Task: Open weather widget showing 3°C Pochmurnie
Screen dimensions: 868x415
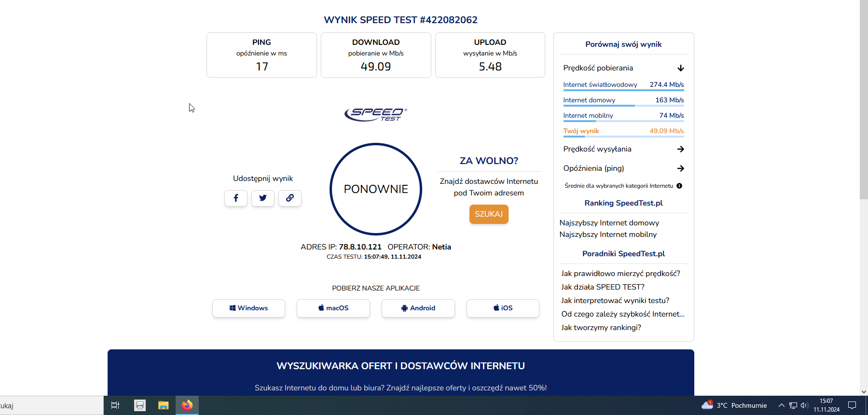Action: [x=734, y=405]
